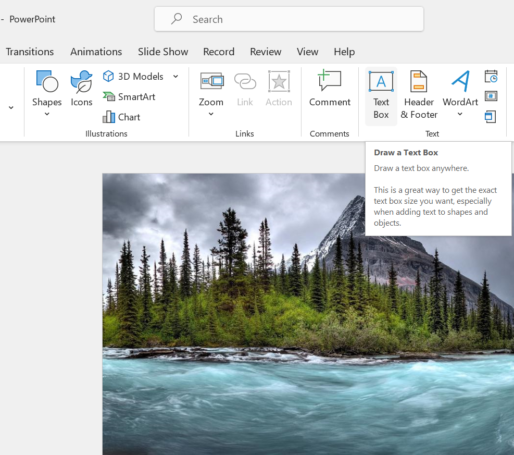Expand the Zoom dropdown

211,114
